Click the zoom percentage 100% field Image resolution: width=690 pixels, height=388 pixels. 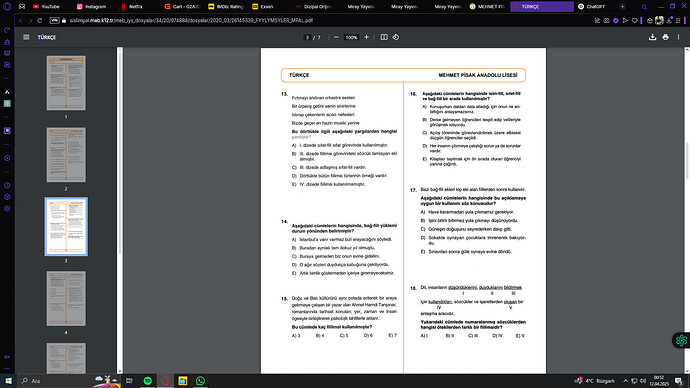(x=351, y=37)
